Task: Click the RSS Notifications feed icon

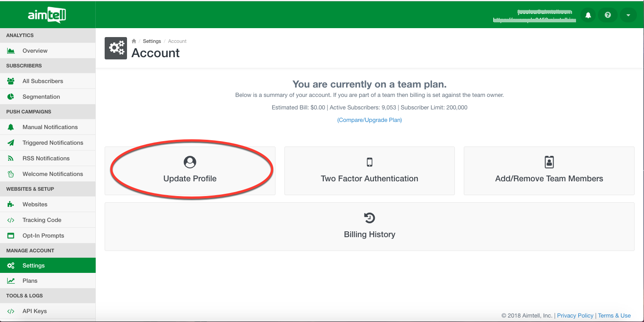Action: tap(11, 159)
